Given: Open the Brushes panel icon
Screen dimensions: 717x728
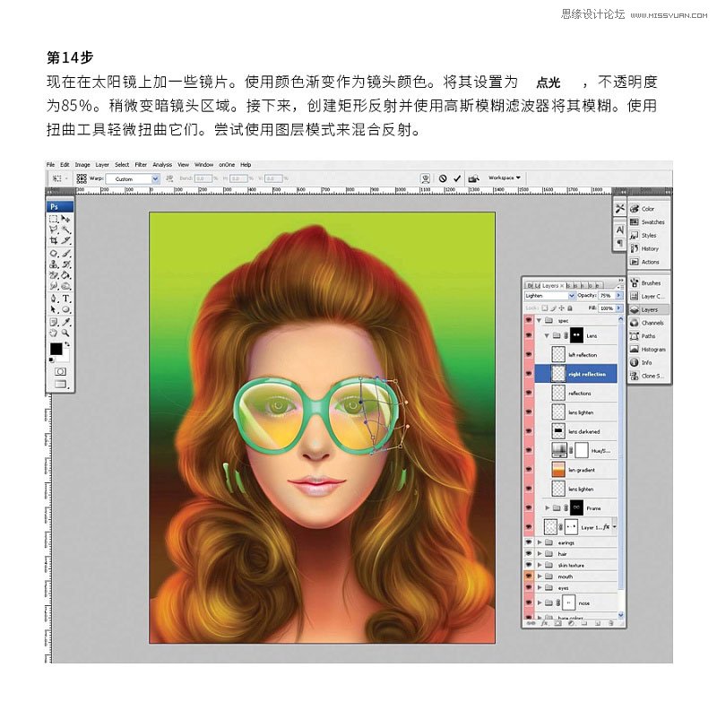Looking at the screenshot, I should point(635,282).
